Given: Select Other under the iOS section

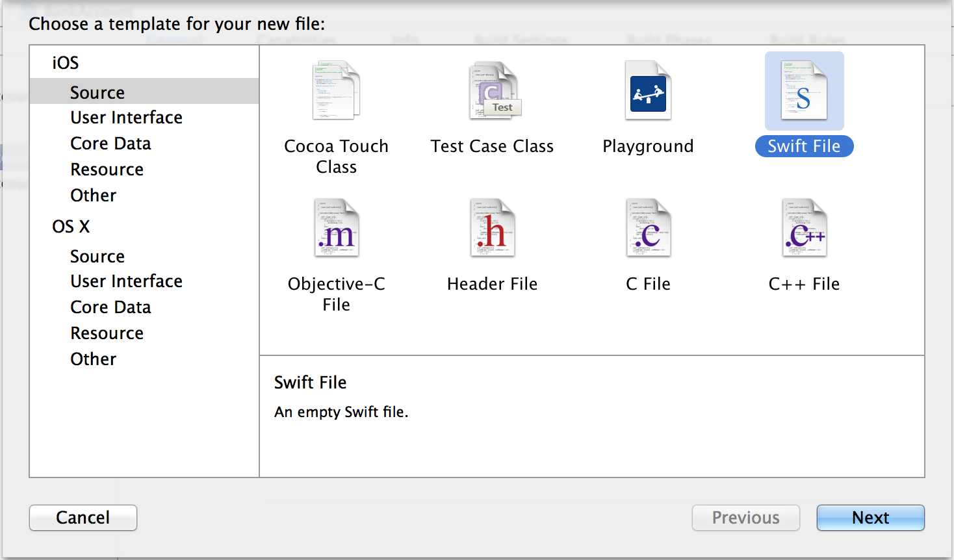Looking at the screenshot, I should 93,196.
